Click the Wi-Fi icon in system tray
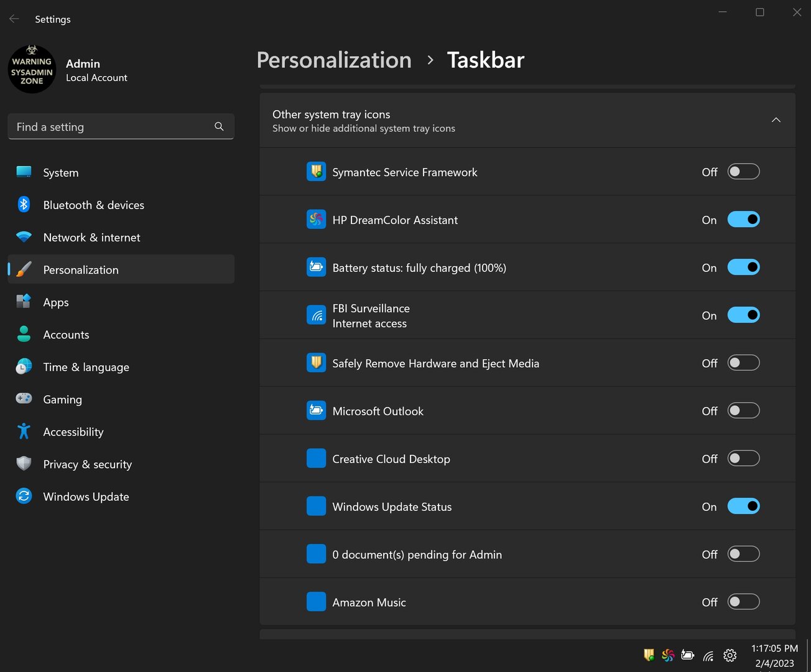 708,655
